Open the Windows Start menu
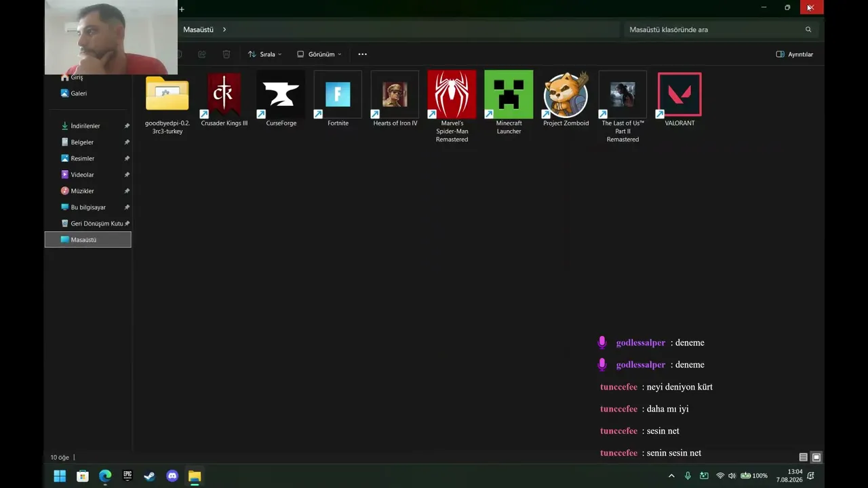This screenshot has height=488, width=868. 60,476
